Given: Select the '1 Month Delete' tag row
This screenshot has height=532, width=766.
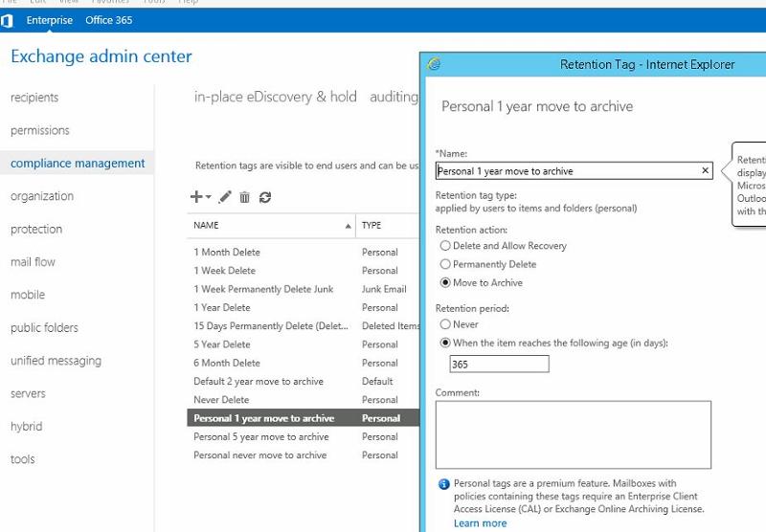Looking at the screenshot, I should tap(303, 253).
